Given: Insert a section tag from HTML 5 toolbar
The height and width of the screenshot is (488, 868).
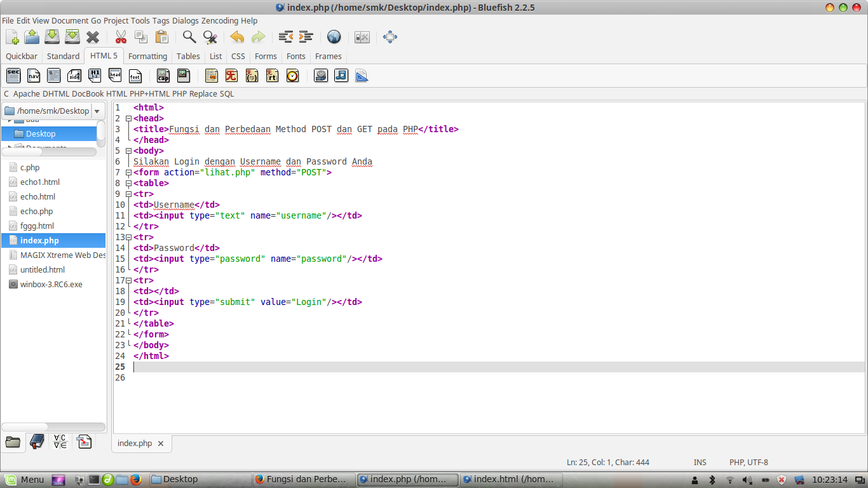Looking at the screenshot, I should coord(13,76).
